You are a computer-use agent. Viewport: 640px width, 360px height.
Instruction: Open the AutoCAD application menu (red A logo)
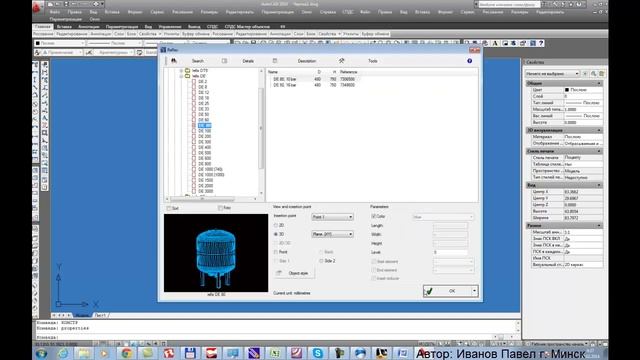[38, 7]
